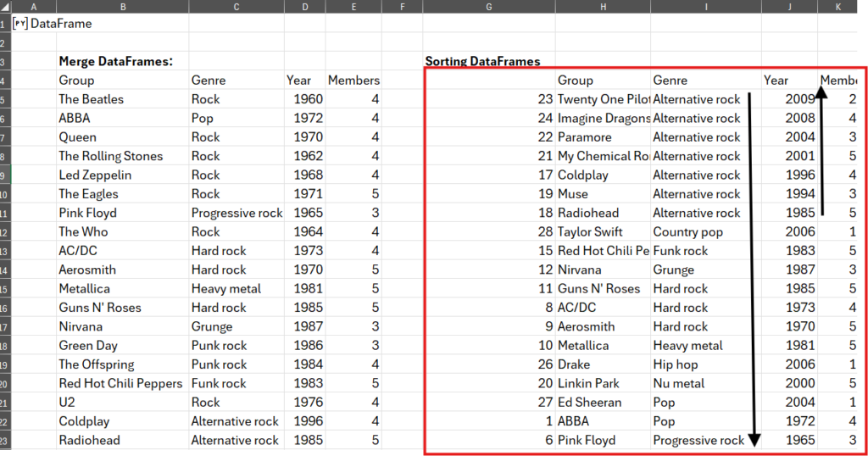Select members value 3 for Pink Floyd, row 11
The image size is (868, 456).
(x=353, y=213)
